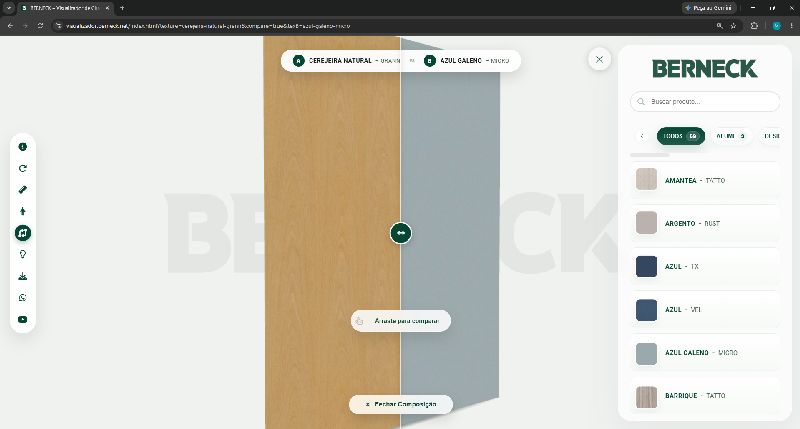Close the BERNECK browser tab
800x429 pixels.
(107, 8)
